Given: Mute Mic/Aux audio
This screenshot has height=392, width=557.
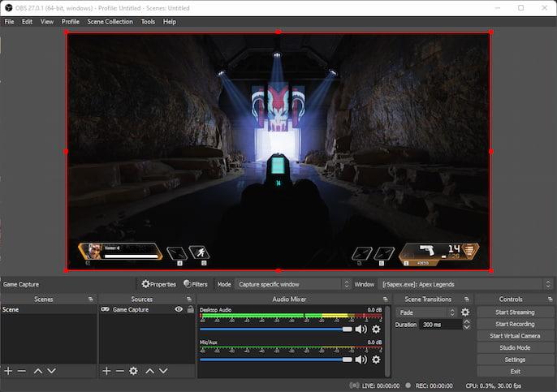Looking at the screenshot, I should pos(361,360).
